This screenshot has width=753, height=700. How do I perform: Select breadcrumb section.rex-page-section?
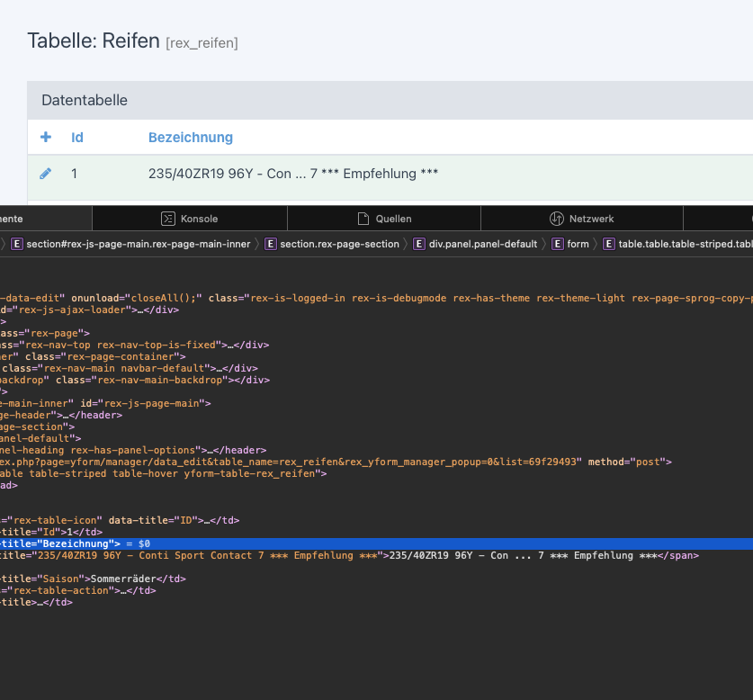pyautogui.click(x=332, y=244)
